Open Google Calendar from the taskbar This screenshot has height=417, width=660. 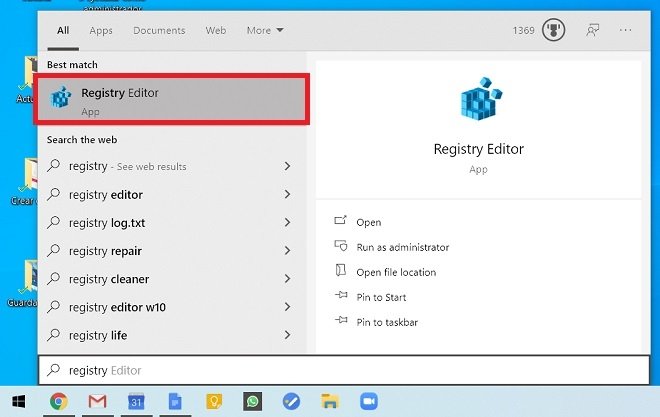click(136, 402)
